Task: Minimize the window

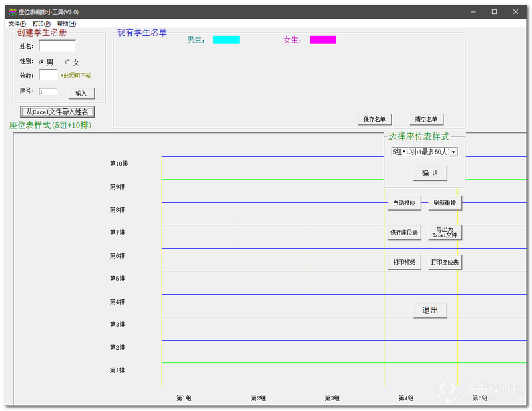Action: (x=473, y=12)
